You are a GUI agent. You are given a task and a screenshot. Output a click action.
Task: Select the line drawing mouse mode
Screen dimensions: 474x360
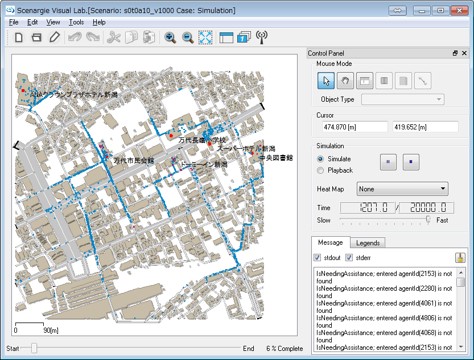point(423,81)
